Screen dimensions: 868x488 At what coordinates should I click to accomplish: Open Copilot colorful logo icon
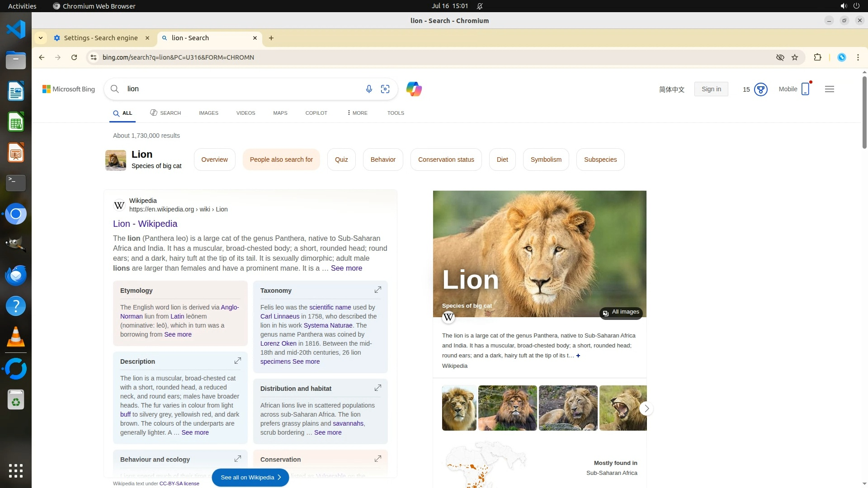pyautogui.click(x=414, y=89)
